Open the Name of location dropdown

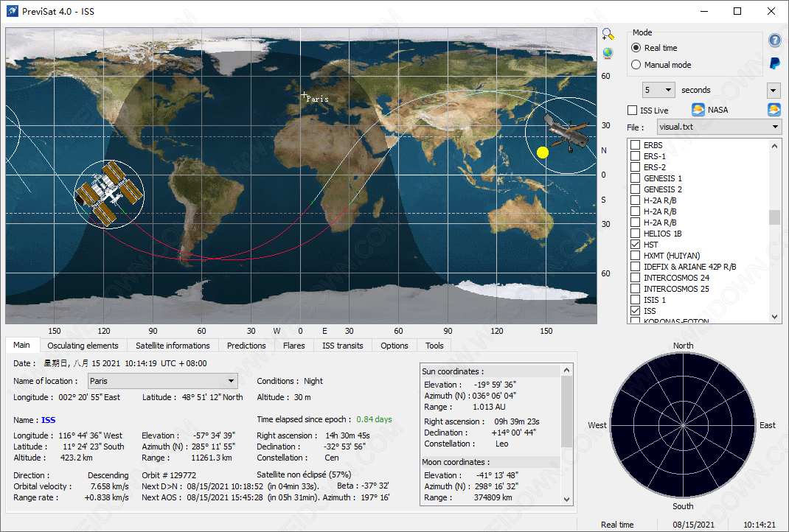coord(162,381)
